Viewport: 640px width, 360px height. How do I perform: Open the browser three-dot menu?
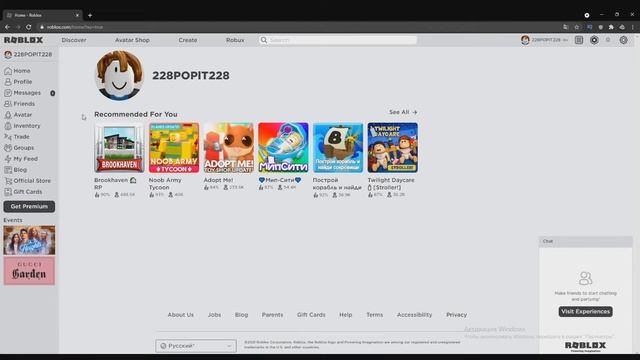633,27
